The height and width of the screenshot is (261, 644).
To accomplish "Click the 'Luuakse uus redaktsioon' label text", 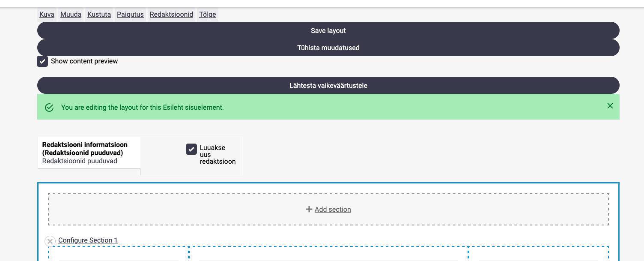I will tap(217, 154).
